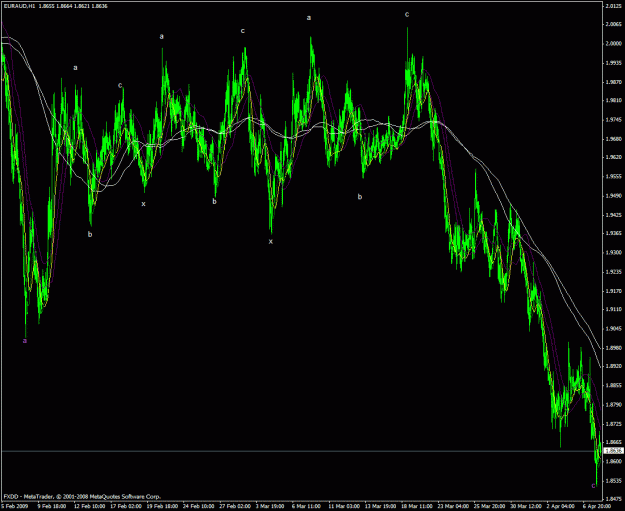The width and height of the screenshot is (625, 511).
Task: Click the '18 Mar 11:00' time axis label
Action: tap(417, 506)
